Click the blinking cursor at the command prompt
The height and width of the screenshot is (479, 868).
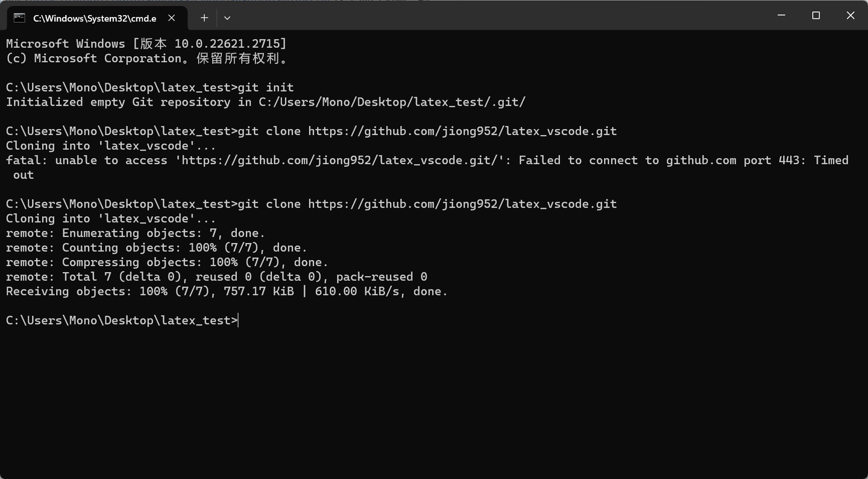pos(237,320)
